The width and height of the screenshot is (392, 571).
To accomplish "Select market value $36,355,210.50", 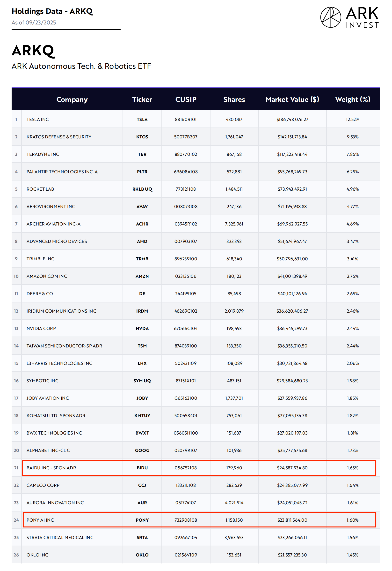I will pyautogui.click(x=292, y=346).
